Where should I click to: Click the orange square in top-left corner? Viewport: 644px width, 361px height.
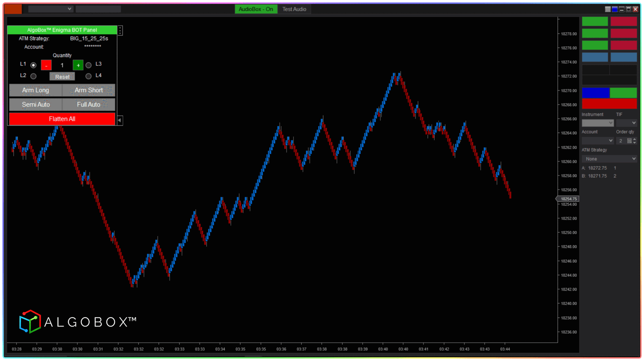click(x=13, y=9)
